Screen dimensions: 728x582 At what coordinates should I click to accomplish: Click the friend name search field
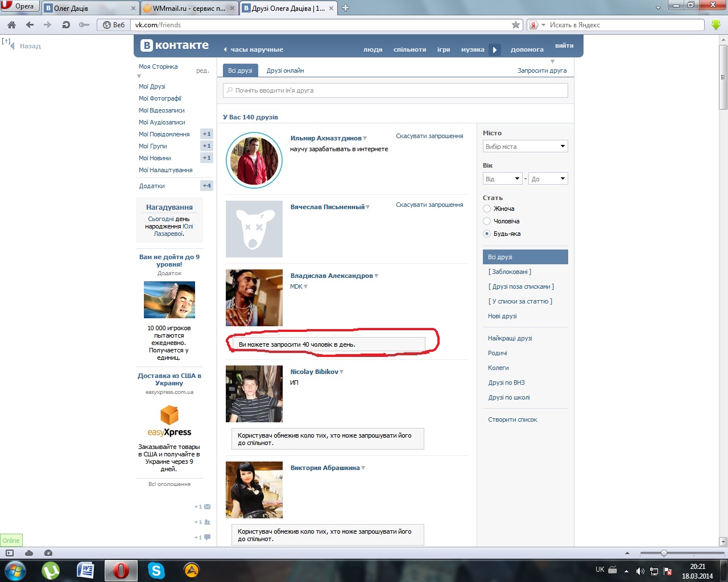click(395, 90)
